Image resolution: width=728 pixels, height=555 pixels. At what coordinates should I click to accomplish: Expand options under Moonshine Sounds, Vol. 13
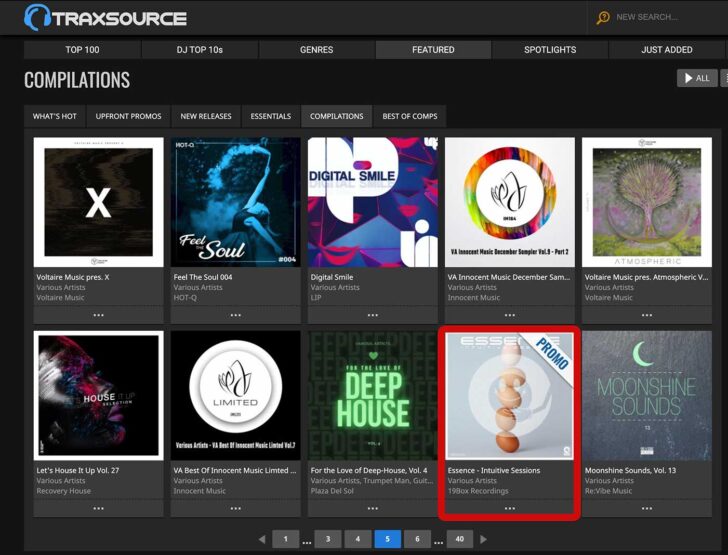click(647, 508)
